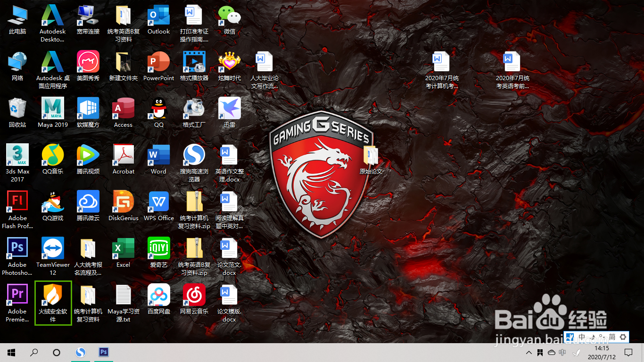Select the 打印准考证操作指南 document
The image size is (644, 362).
(194, 23)
